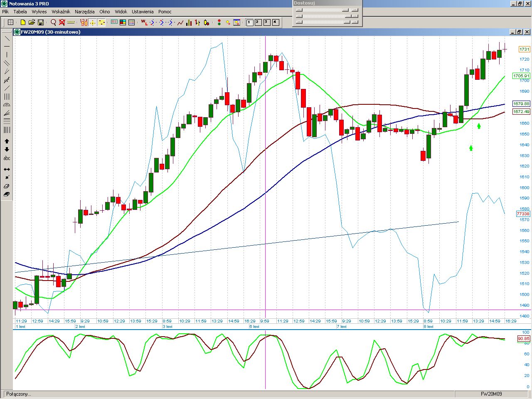Click the red W L icon
Viewport: 532px width, 399px height.
coord(144,22)
